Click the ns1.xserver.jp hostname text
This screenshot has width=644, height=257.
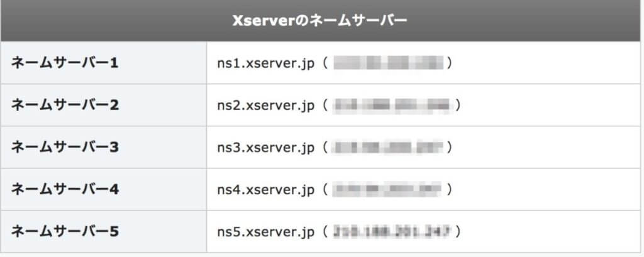click(266, 64)
